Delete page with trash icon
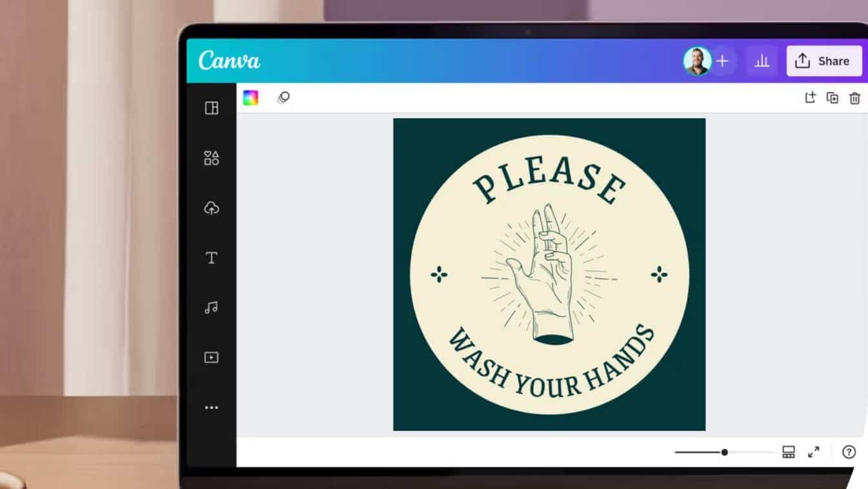 click(x=854, y=98)
